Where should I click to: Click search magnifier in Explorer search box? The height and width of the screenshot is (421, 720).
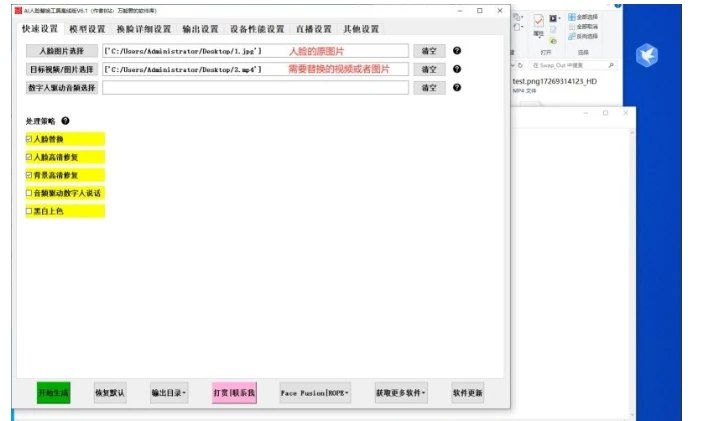click(611, 66)
